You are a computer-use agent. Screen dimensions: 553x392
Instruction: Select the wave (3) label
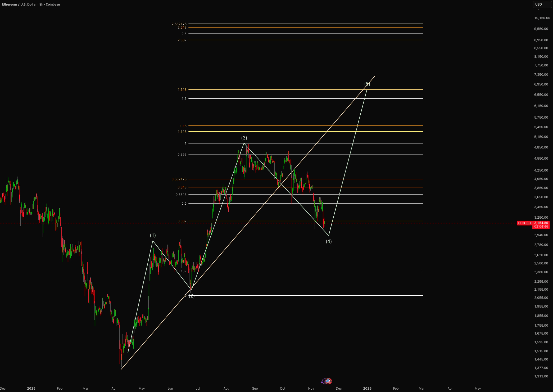coord(244,138)
